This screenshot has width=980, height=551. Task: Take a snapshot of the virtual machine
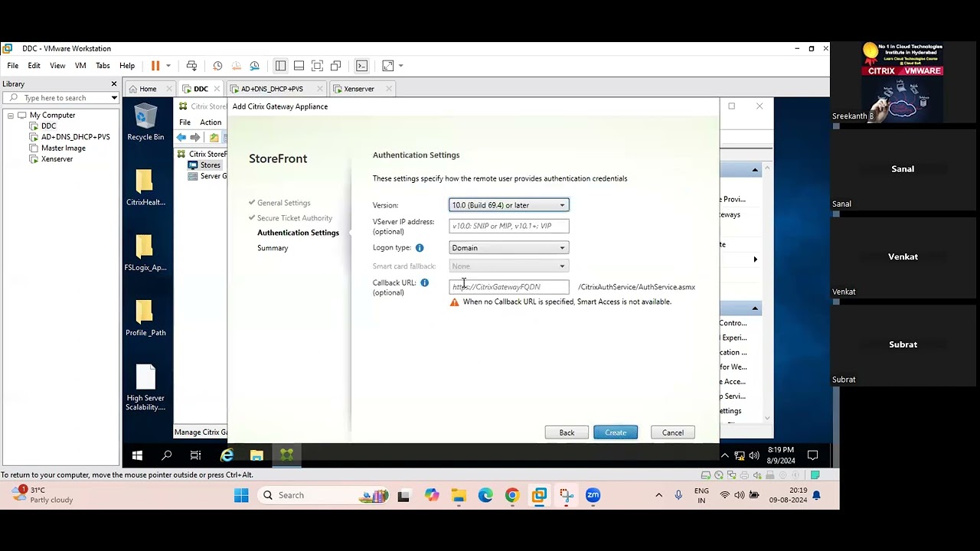coord(217,66)
